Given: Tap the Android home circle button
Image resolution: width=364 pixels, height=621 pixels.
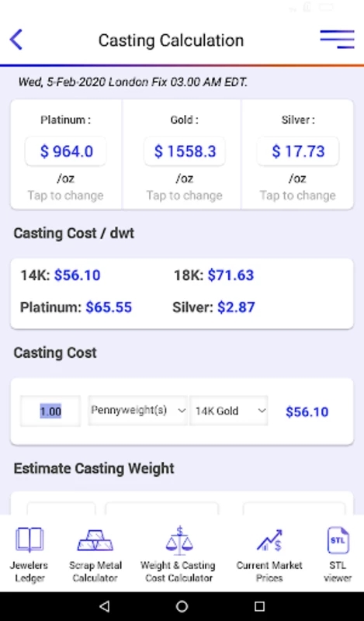Looking at the screenshot, I should tap(182, 606).
